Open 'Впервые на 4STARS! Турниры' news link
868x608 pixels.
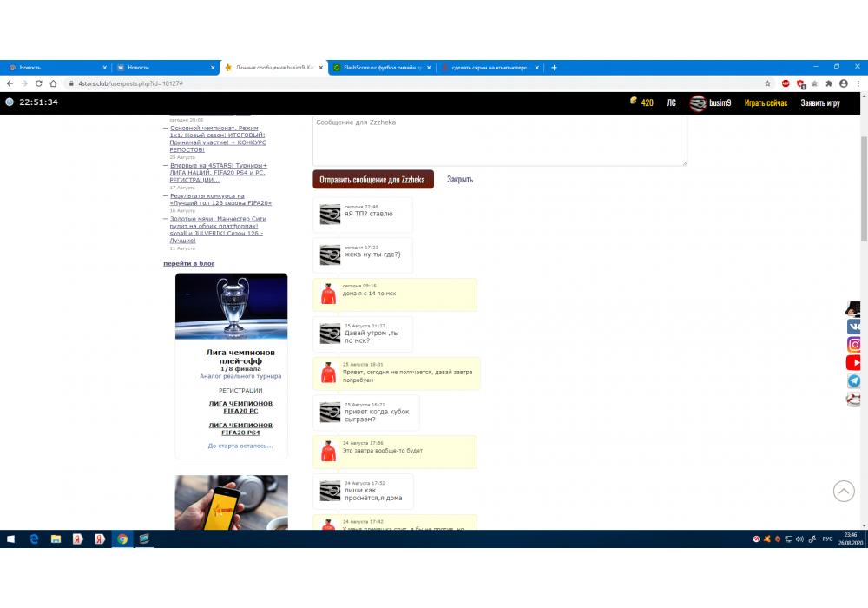tap(218, 173)
